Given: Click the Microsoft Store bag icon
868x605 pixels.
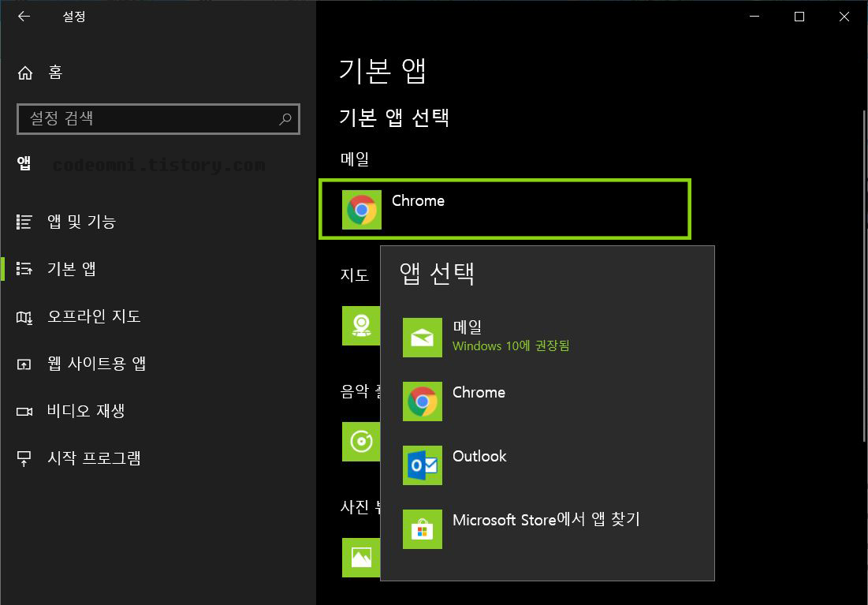Looking at the screenshot, I should click(x=423, y=529).
